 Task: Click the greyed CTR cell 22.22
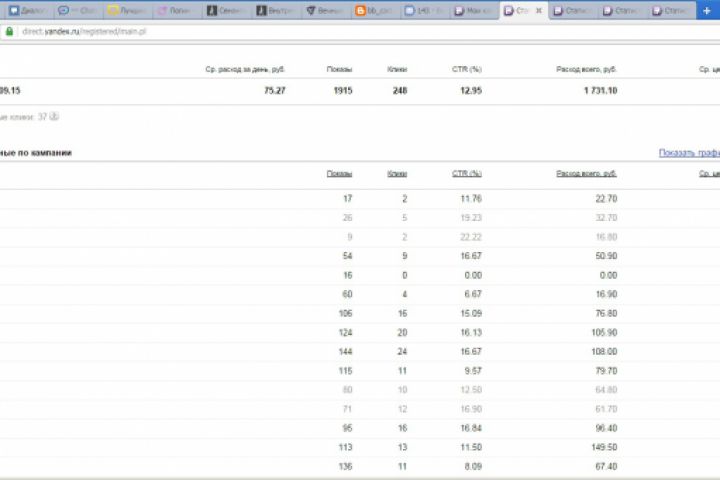tap(471, 237)
